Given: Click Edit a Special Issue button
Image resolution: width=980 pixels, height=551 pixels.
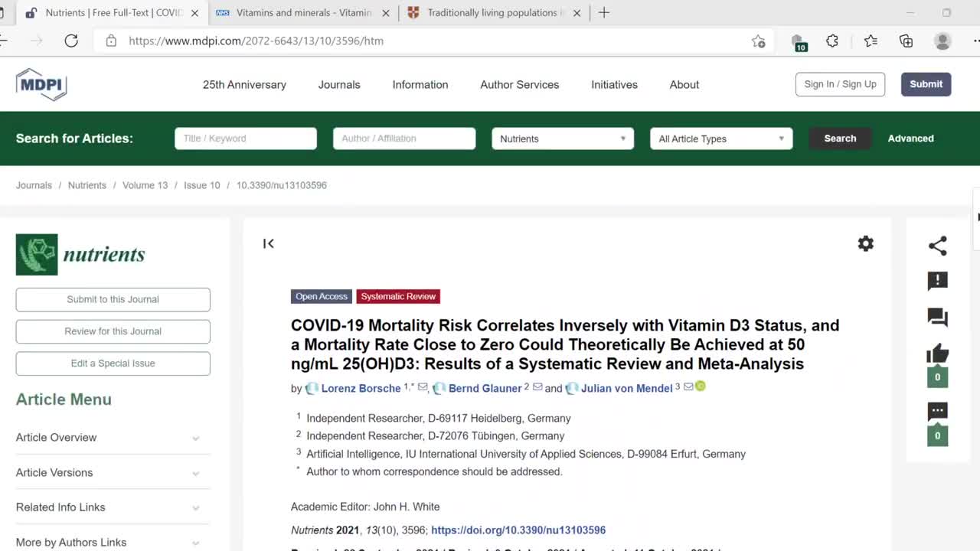Looking at the screenshot, I should click(x=113, y=364).
